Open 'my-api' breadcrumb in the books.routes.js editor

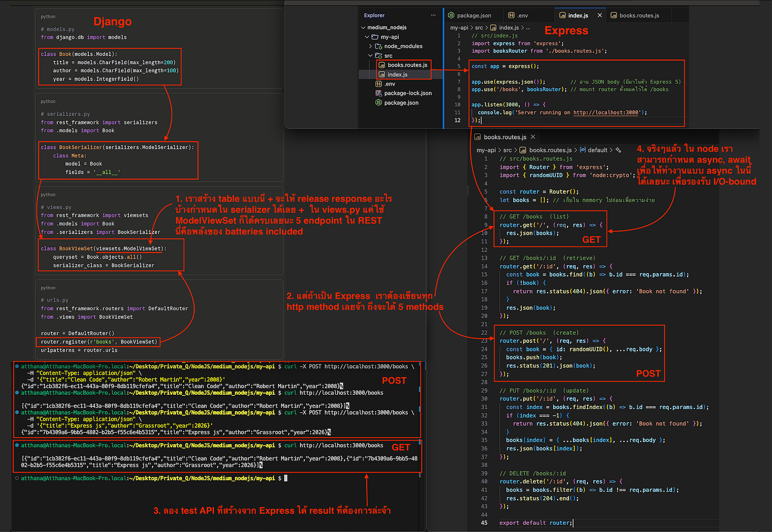tap(485, 150)
